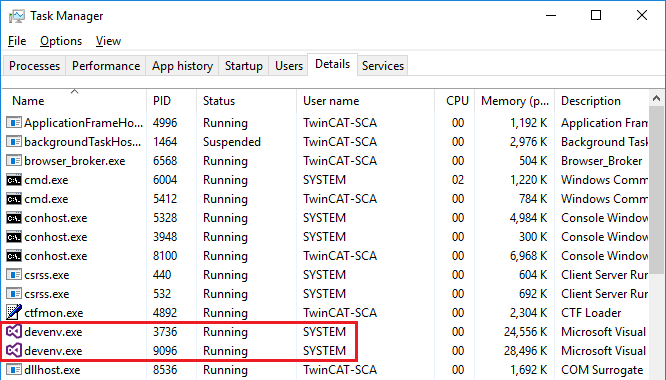Switch to the Performance tab

click(x=106, y=66)
